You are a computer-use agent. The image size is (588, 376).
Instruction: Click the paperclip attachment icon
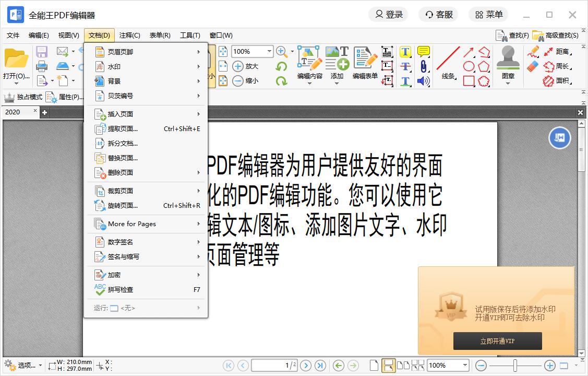[423, 66]
